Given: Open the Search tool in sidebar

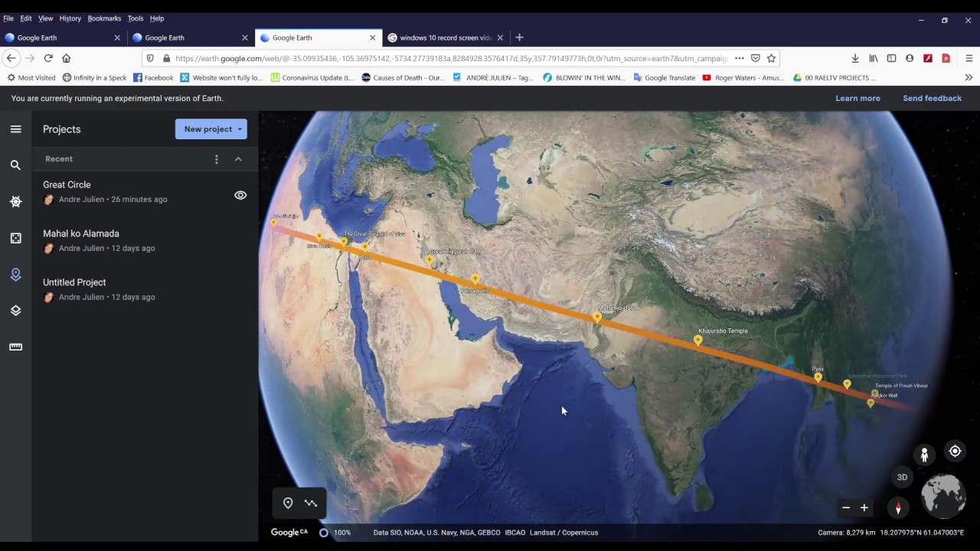Looking at the screenshot, I should 15,165.
